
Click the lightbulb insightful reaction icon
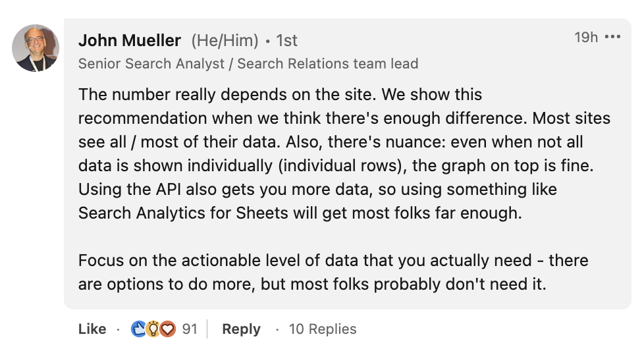(153, 329)
